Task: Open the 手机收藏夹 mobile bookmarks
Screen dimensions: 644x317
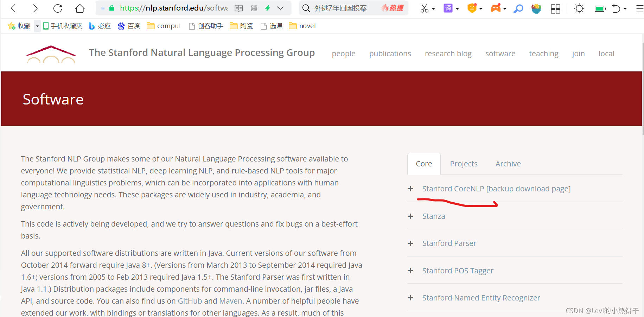Action: (63, 26)
